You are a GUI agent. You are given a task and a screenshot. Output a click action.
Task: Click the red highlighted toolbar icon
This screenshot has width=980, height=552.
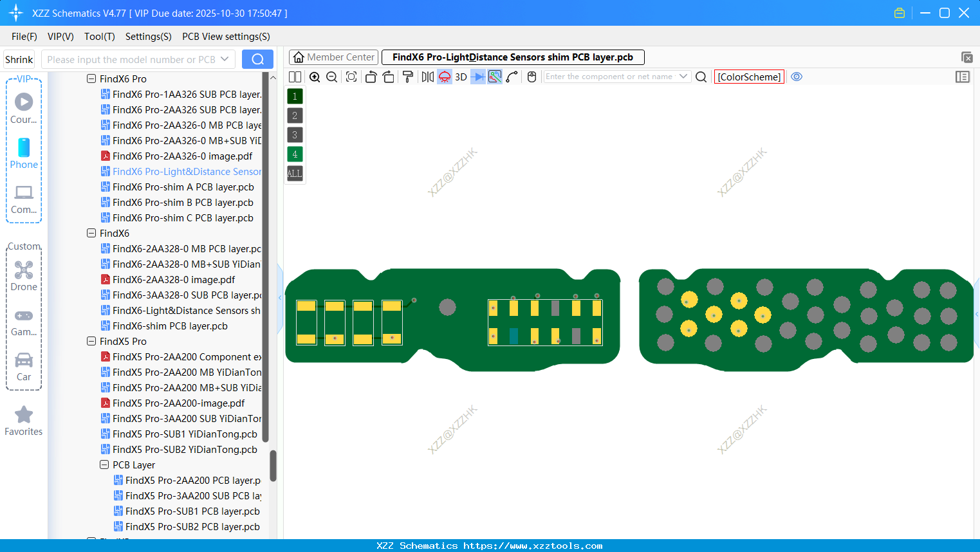(445, 77)
